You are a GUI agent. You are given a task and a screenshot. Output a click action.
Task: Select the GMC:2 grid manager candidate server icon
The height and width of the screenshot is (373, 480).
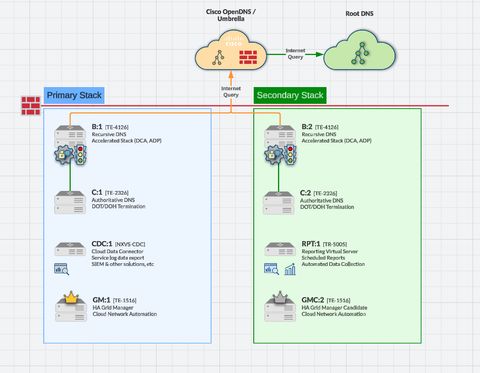click(280, 310)
